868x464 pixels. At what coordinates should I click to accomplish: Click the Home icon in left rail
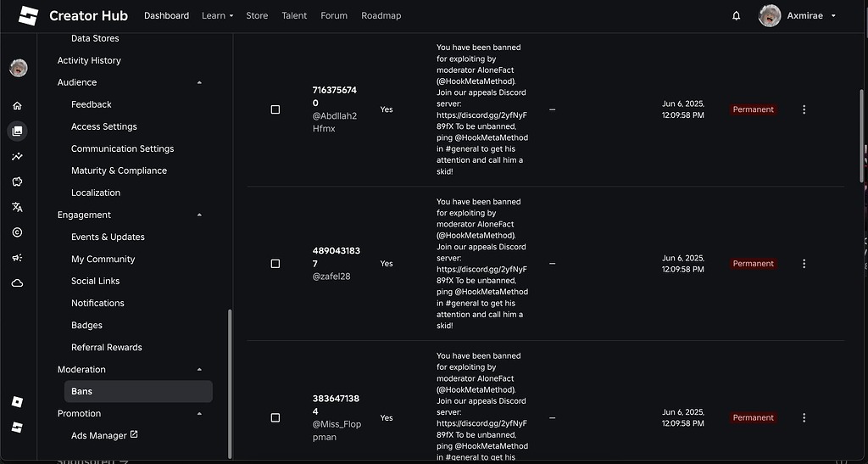[17, 106]
